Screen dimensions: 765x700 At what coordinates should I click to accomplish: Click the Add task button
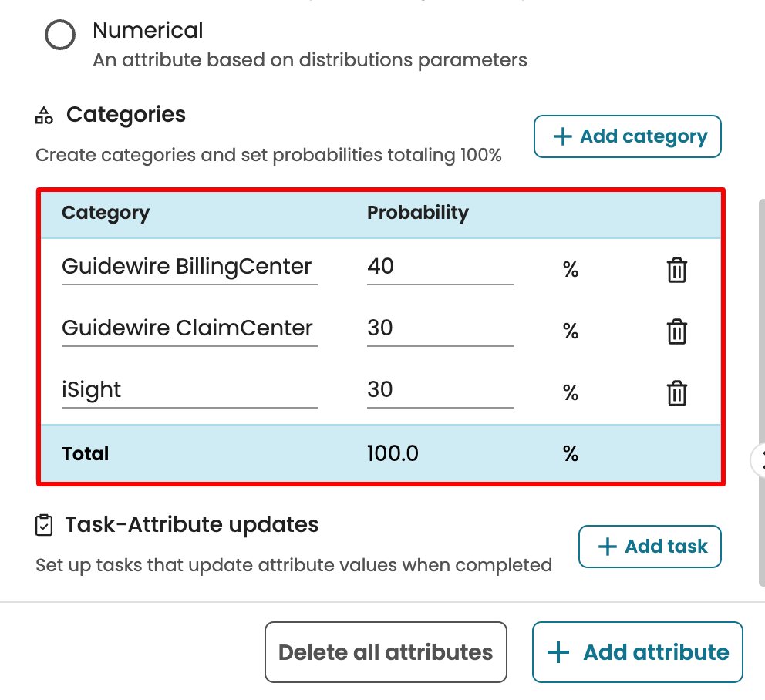(649, 547)
